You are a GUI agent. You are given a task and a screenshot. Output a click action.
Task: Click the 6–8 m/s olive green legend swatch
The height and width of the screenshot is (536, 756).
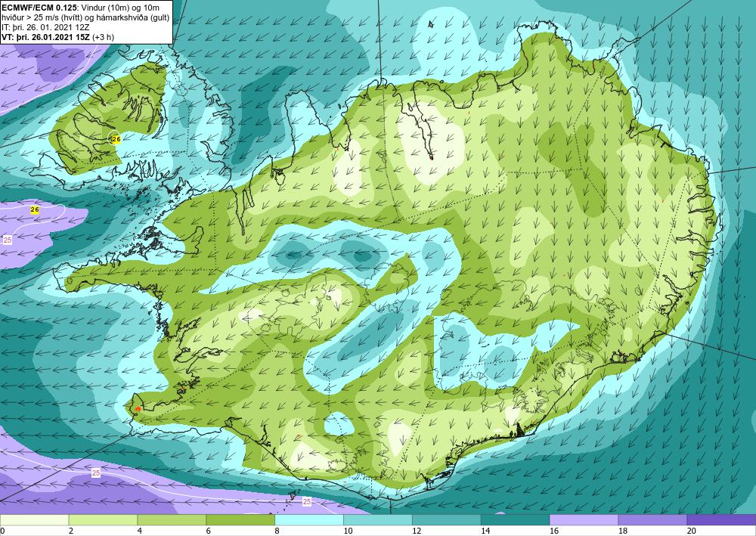click(x=240, y=520)
